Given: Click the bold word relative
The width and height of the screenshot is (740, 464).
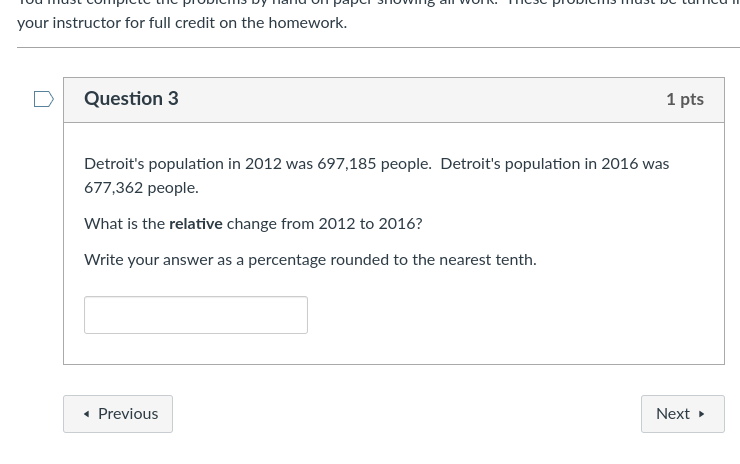Looking at the screenshot, I should (196, 224).
